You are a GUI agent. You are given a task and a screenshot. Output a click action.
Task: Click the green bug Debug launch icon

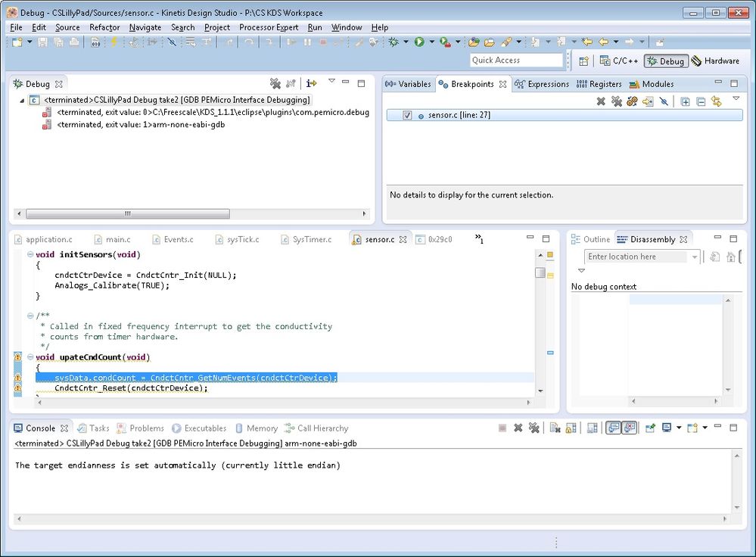[394, 42]
